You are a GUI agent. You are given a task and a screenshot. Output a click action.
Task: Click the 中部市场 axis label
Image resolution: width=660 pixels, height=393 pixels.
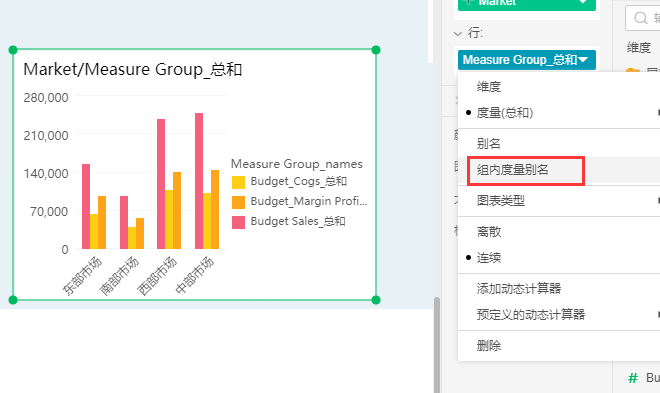click(195, 276)
